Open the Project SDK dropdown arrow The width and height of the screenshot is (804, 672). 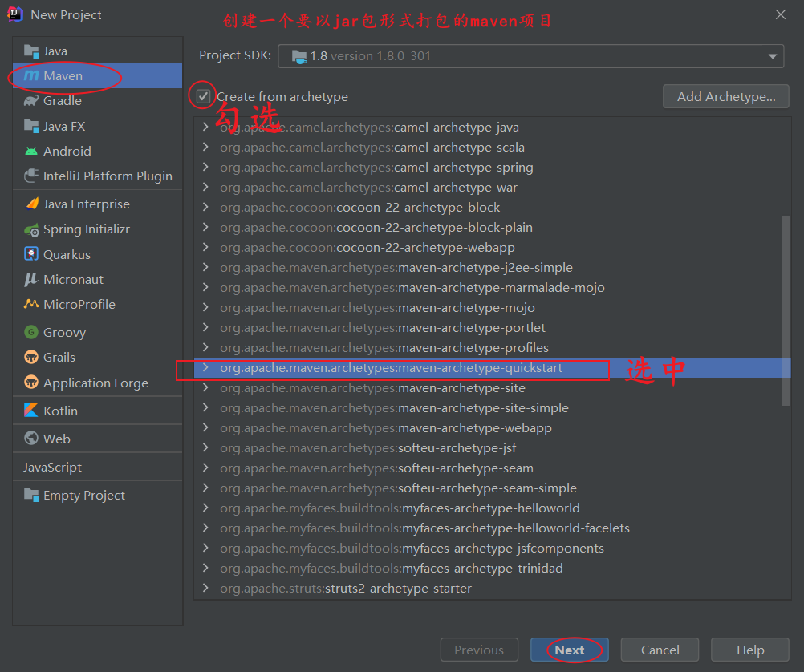tap(772, 56)
